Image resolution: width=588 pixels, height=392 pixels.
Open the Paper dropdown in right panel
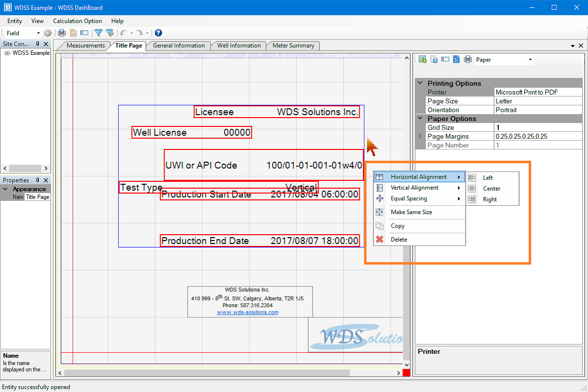pos(530,60)
